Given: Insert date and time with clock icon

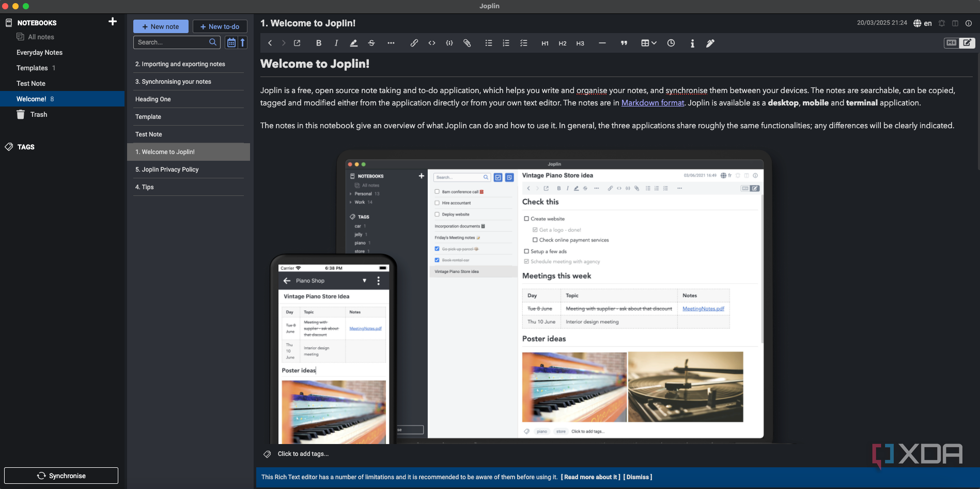Looking at the screenshot, I should (671, 43).
